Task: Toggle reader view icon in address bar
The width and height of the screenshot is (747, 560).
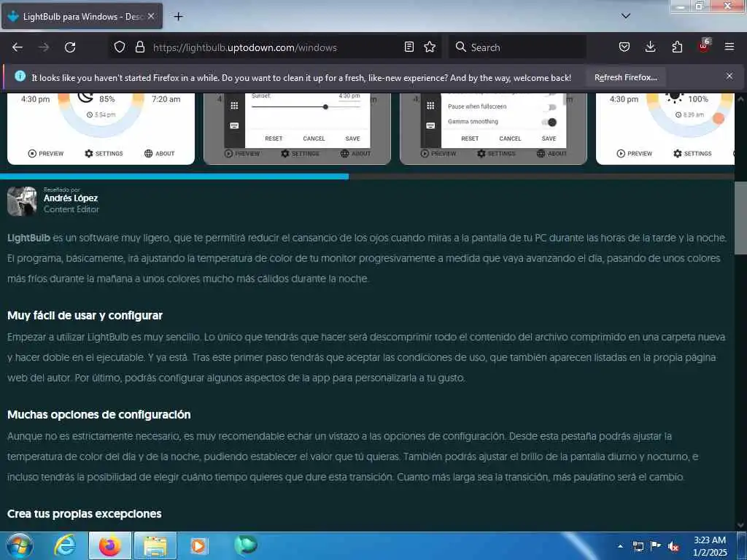Action: tap(409, 47)
